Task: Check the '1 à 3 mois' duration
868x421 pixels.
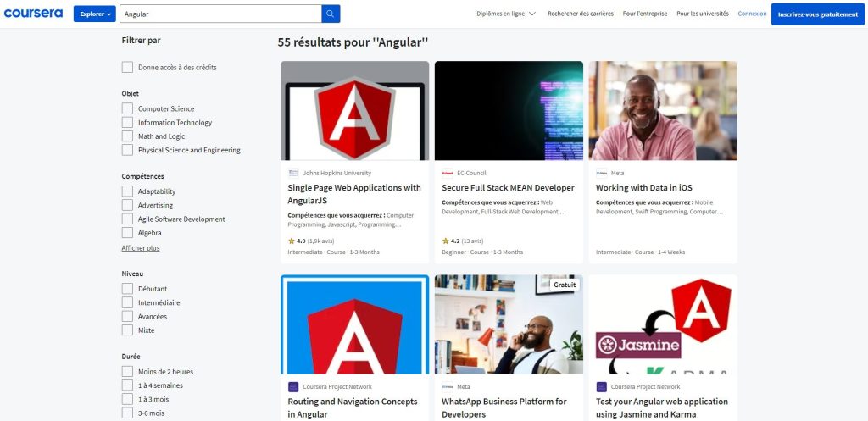Action: [127, 400]
